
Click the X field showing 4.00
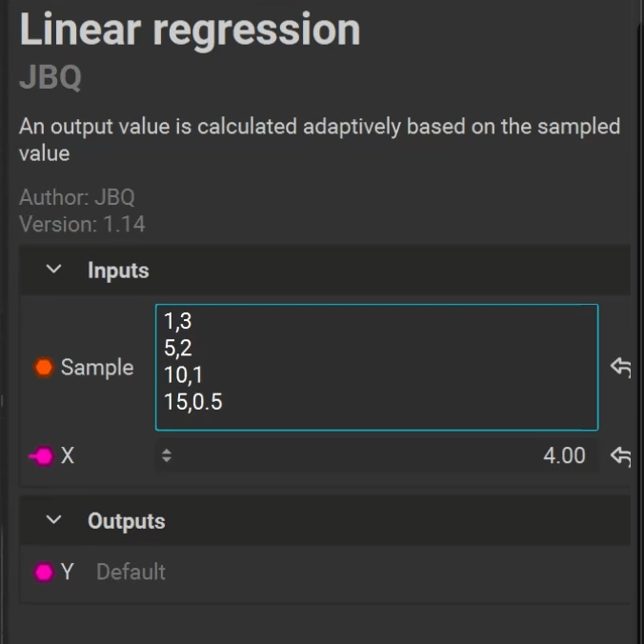click(x=381, y=456)
